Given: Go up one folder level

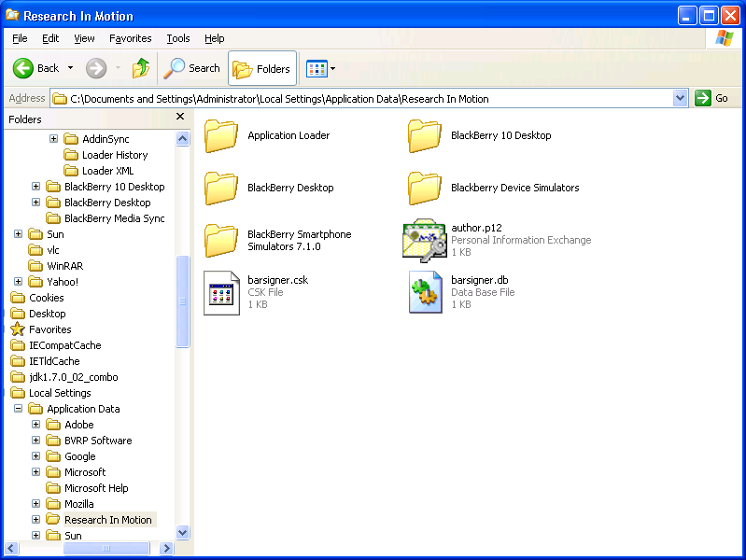Looking at the screenshot, I should (141, 68).
